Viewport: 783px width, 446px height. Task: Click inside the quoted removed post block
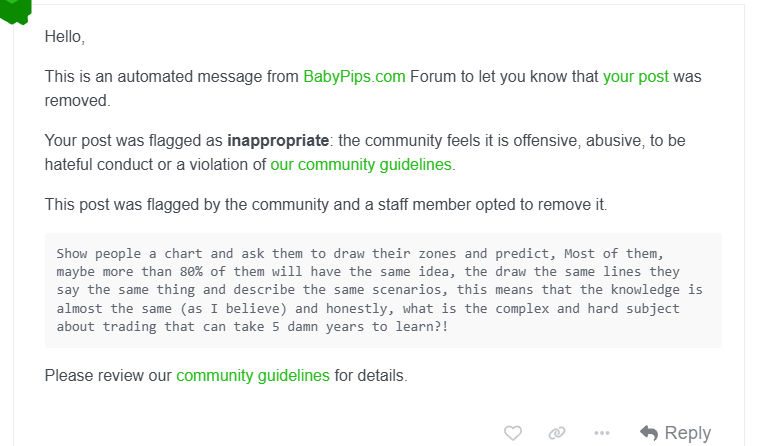click(x=383, y=290)
